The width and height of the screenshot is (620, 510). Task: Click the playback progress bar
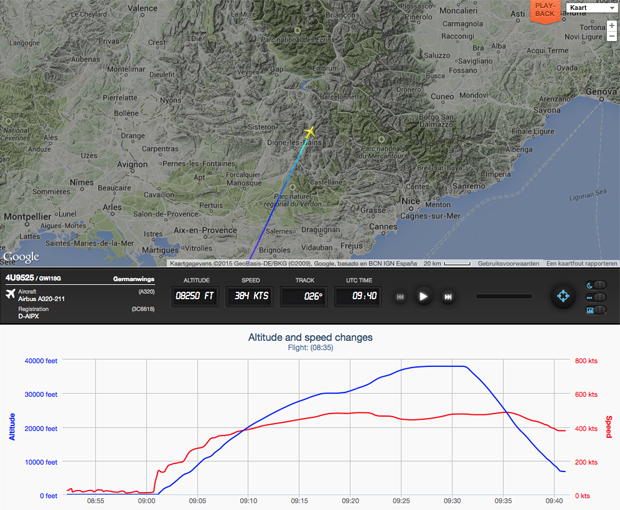[x=504, y=296]
